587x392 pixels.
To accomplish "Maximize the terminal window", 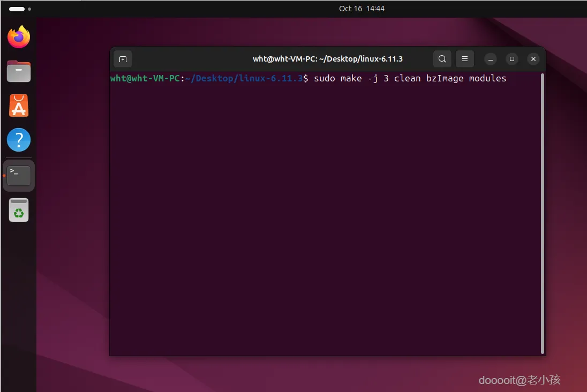I will coord(512,59).
